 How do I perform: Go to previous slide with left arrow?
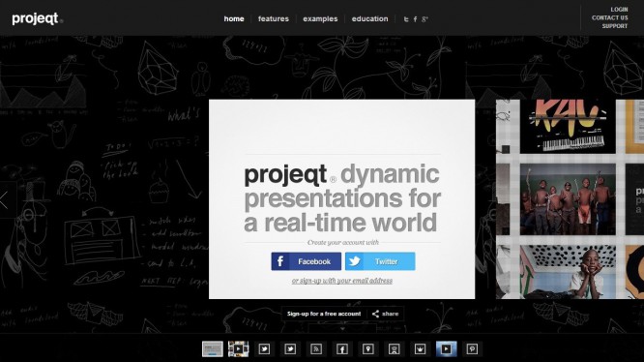coord(5,200)
